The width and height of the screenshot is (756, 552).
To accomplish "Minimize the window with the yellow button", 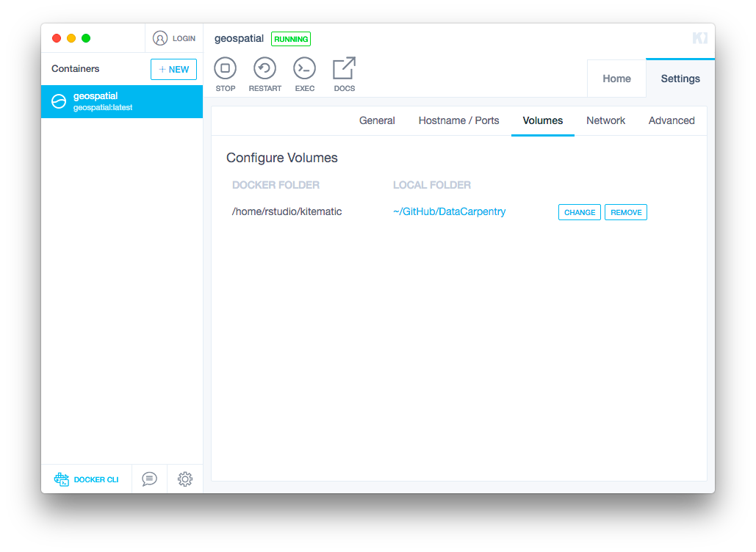I will coord(71,38).
